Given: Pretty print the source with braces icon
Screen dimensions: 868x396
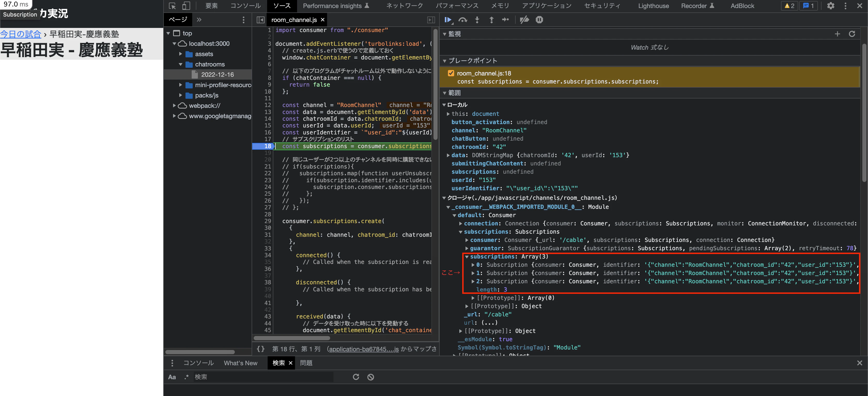Looking at the screenshot, I should (x=260, y=349).
